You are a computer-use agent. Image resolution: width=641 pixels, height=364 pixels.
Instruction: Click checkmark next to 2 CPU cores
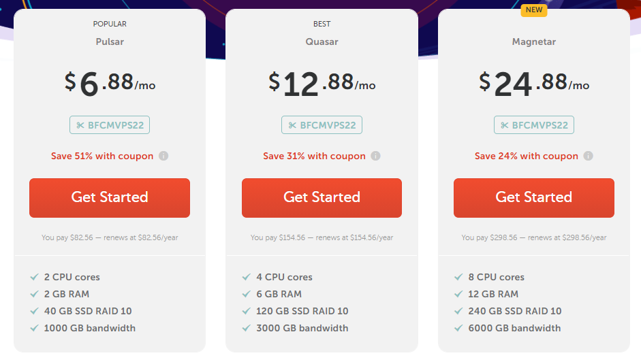coord(34,277)
